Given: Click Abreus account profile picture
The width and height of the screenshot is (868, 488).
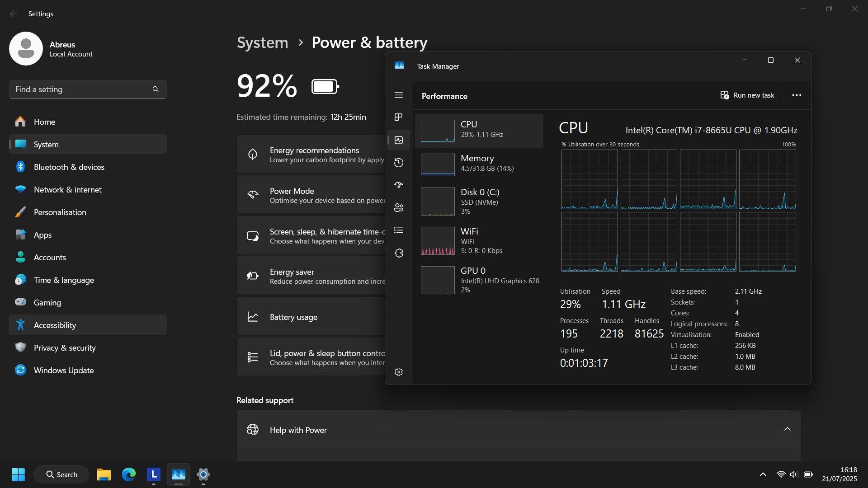Looking at the screenshot, I should tap(26, 48).
